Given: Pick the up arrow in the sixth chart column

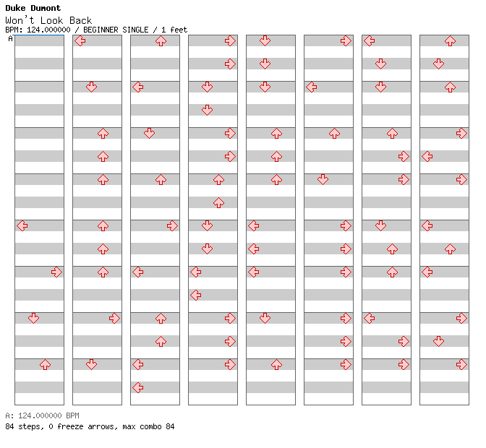Looking at the screenshot, I should pos(334,134).
